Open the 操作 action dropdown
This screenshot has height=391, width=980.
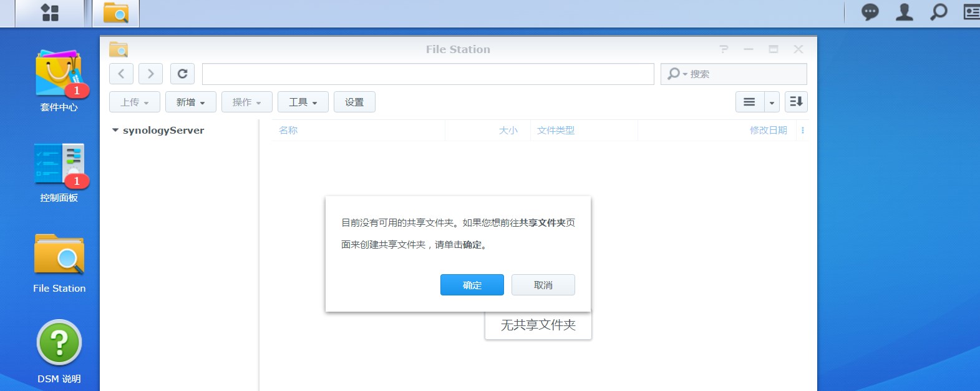click(x=247, y=102)
